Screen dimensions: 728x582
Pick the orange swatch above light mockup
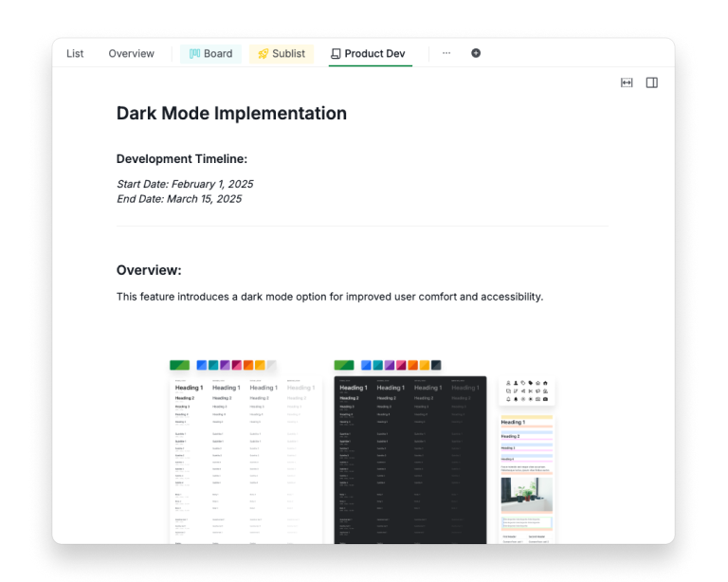(x=248, y=365)
